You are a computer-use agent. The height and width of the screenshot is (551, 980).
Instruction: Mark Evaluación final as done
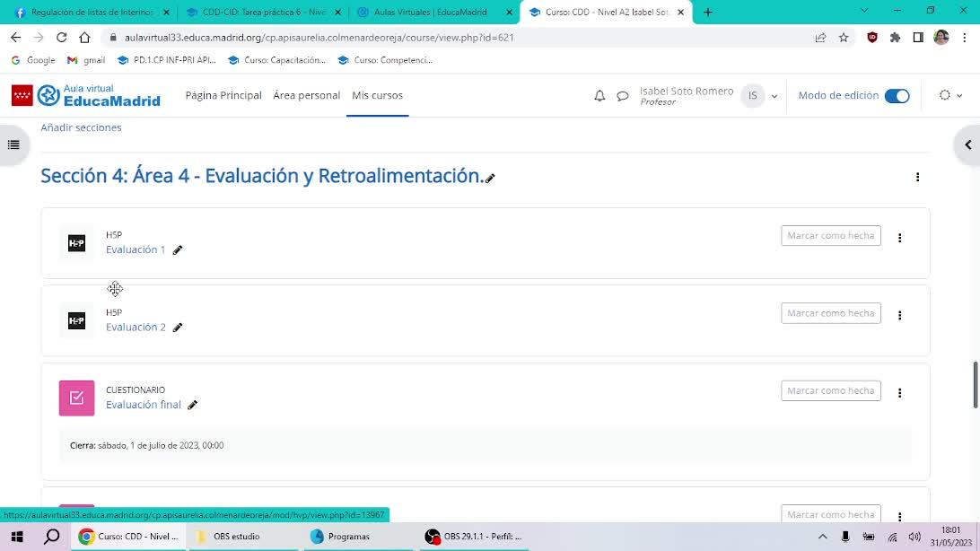click(x=831, y=390)
